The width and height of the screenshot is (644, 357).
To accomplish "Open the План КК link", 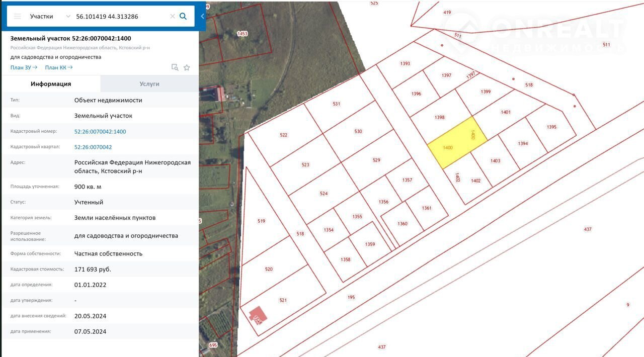I will pyautogui.click(x=58, y=67).
